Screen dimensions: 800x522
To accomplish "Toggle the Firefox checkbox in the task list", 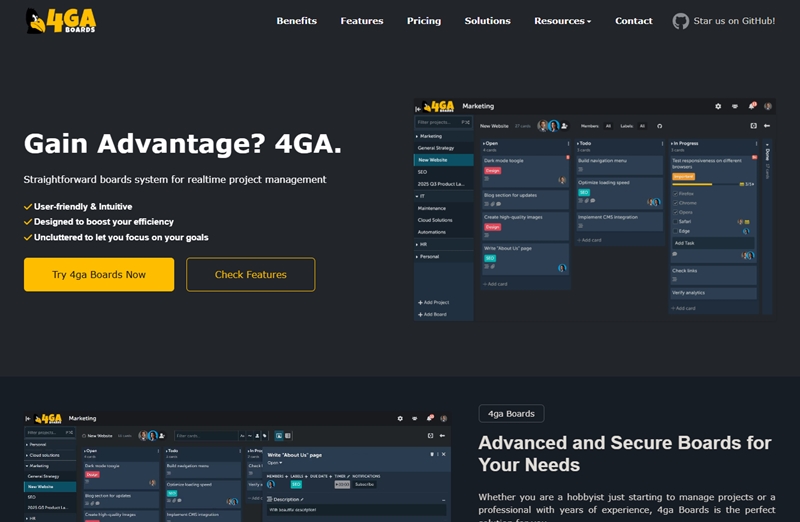I will point(676,193).
